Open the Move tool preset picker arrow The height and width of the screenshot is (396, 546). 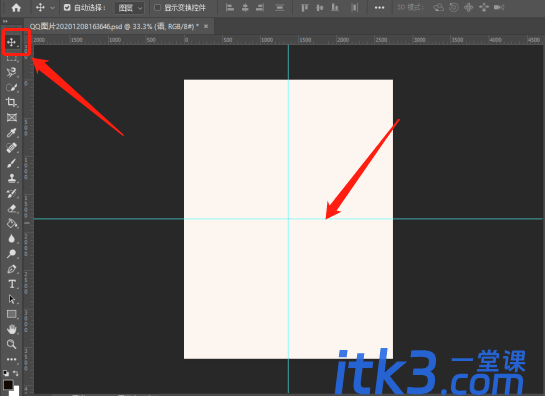click(x=53, y=8)
